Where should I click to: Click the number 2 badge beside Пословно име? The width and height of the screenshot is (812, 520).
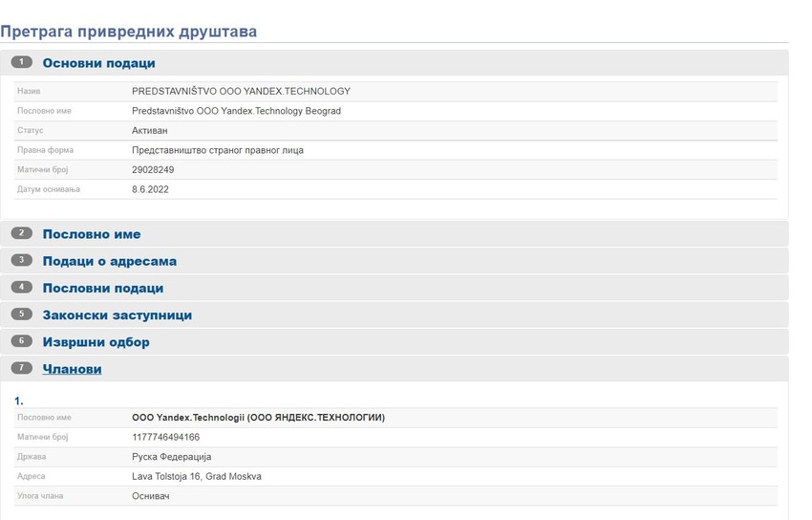(22, 233)
